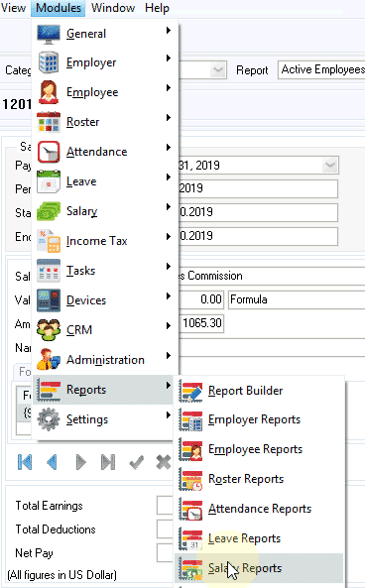Click the Roster calendar grid icon
365x588 pixels.
[49, 122]
